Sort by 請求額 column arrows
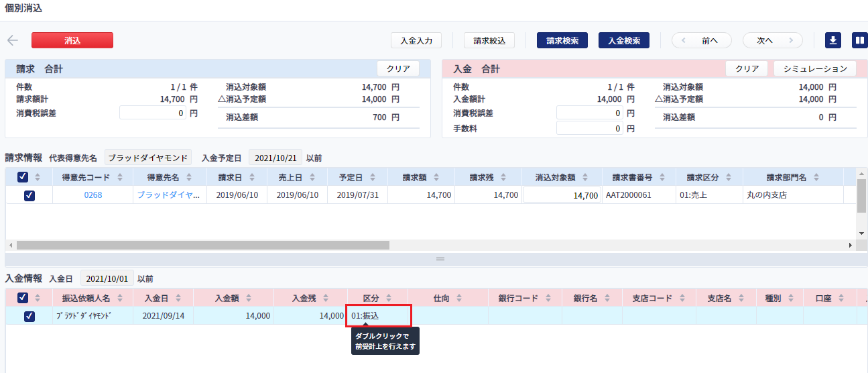868x373 pixels. (x=437, y=177)
